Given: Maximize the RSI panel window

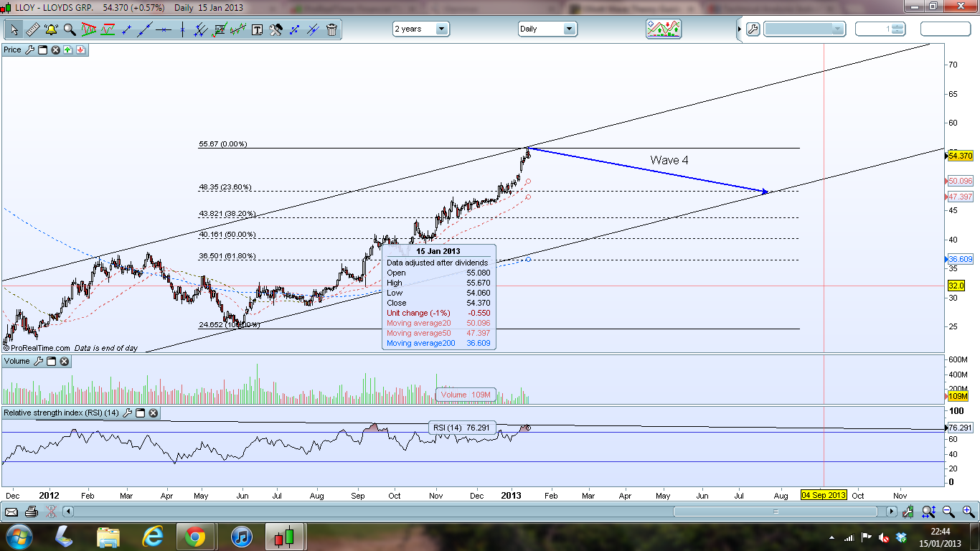Looking at the screenshot, I should coord(141,413).
